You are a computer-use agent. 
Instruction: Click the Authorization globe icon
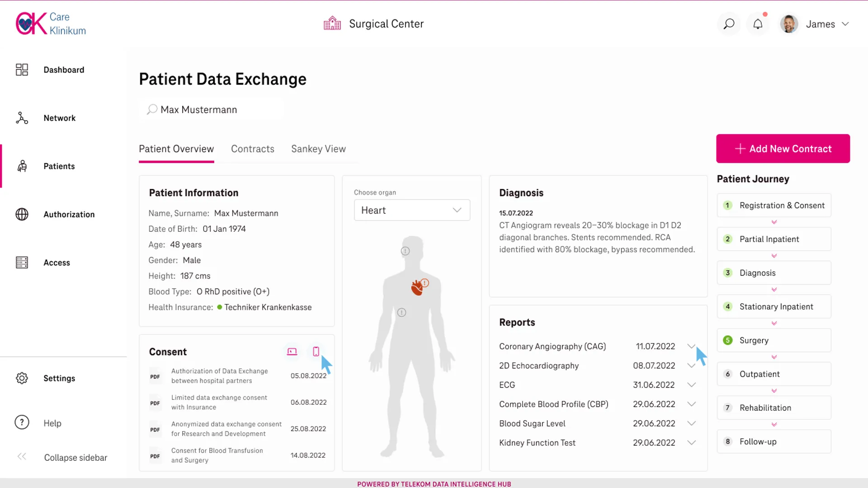(x=22, y=214)
